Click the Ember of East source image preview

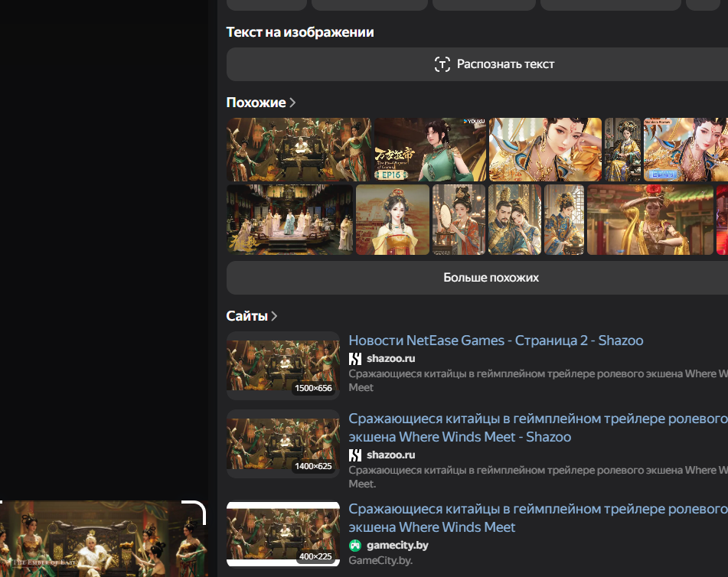[x=103, y=539]
